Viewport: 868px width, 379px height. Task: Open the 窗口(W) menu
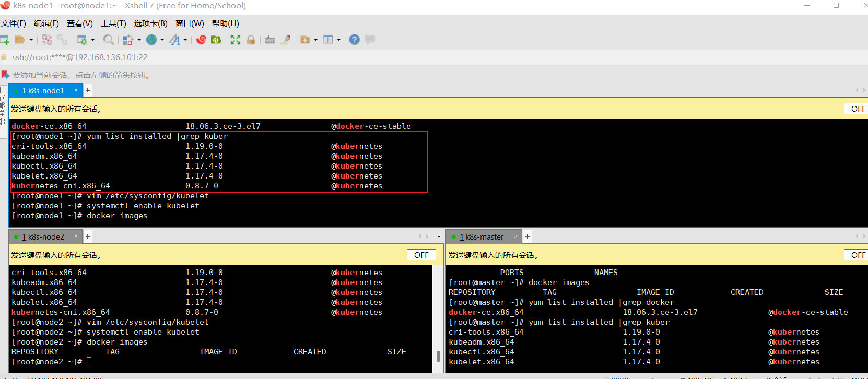coord(190,23)
